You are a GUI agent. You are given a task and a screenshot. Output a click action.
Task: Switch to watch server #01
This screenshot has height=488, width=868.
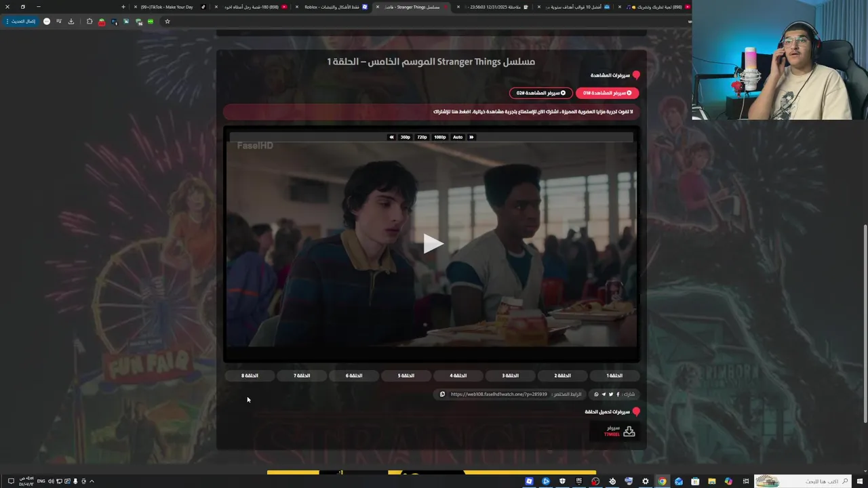tap(607, 93)
